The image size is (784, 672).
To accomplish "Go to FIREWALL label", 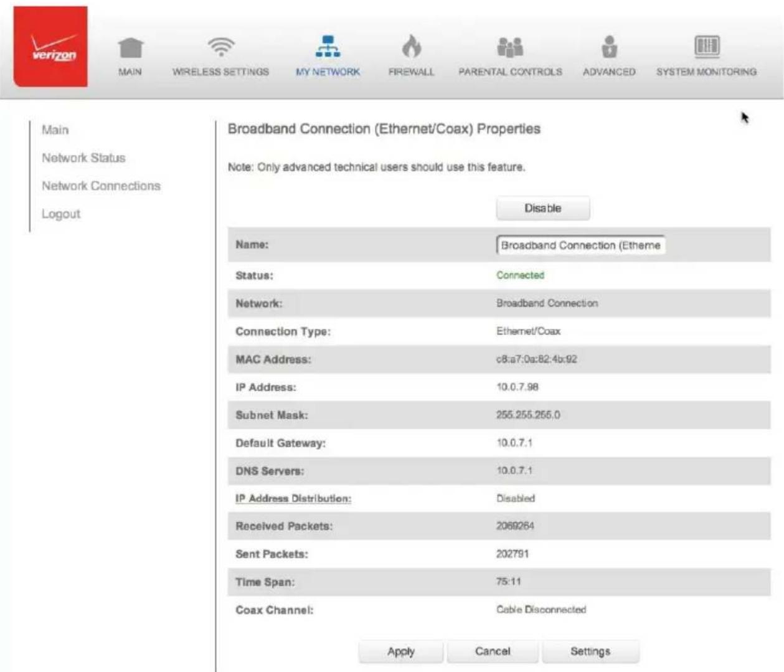I will pos(411,72).
